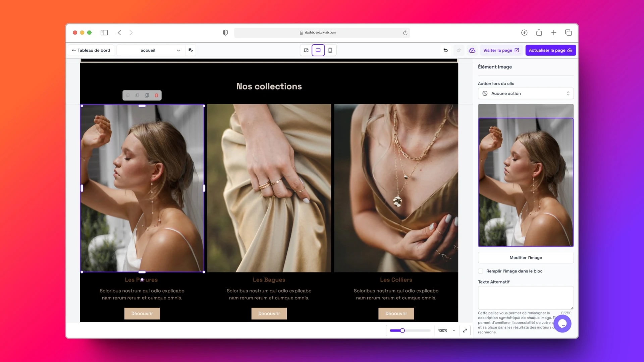The height and width of the screenshot is (362, 644).
Task: Click the Les Bagues title
Action: point(269,280)
